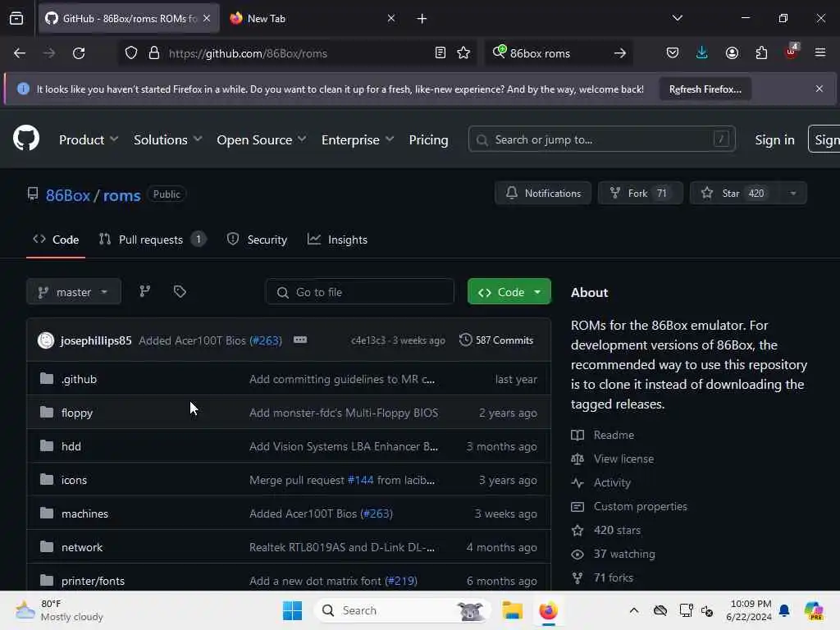Expand the Solutions menu
Screen dimensions: 840x630
[167, 139]
